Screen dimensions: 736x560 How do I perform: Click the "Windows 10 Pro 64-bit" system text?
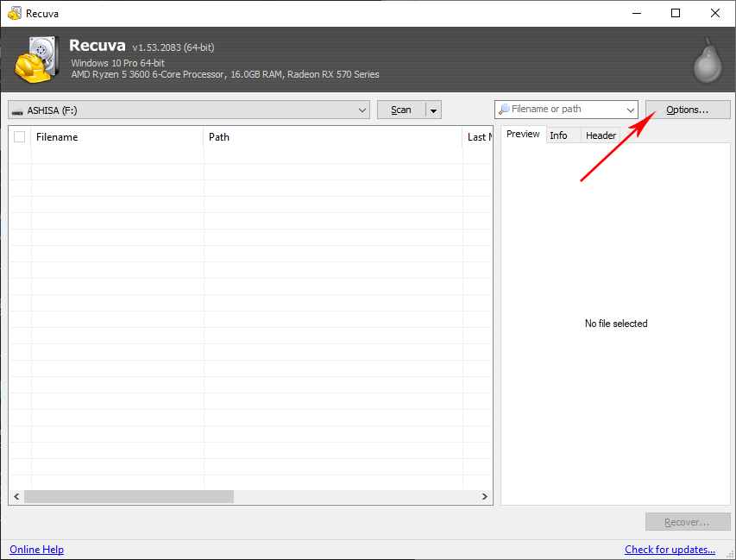118,63
